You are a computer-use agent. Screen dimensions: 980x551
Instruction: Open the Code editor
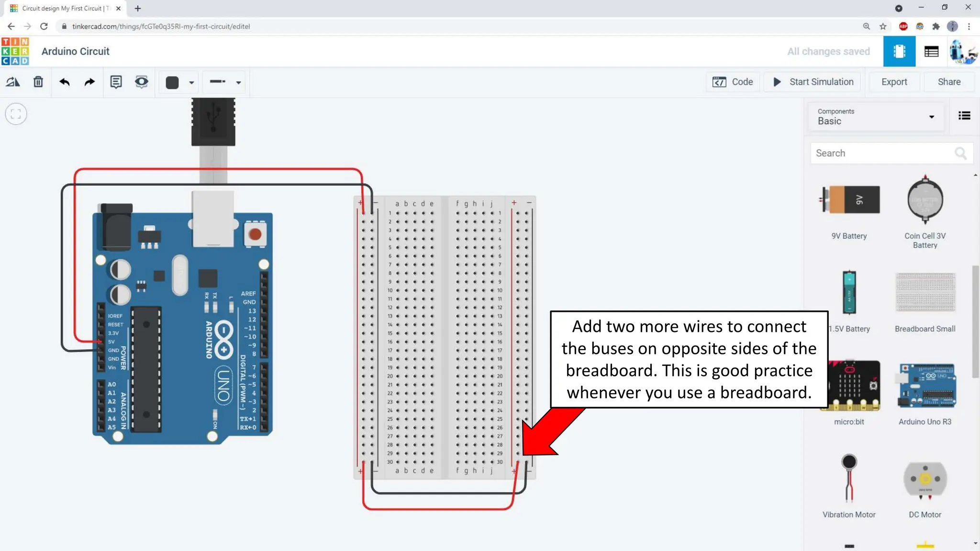coord(733,82)
